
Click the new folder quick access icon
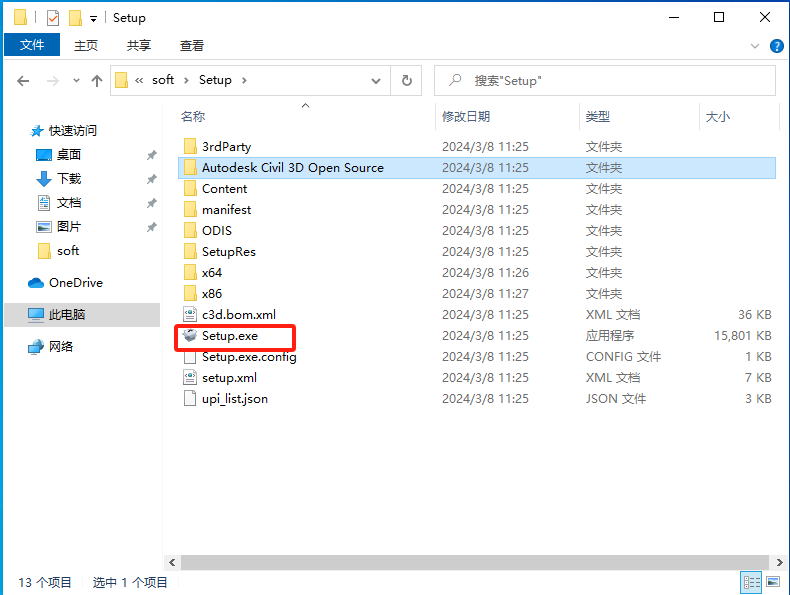(75, 18)
